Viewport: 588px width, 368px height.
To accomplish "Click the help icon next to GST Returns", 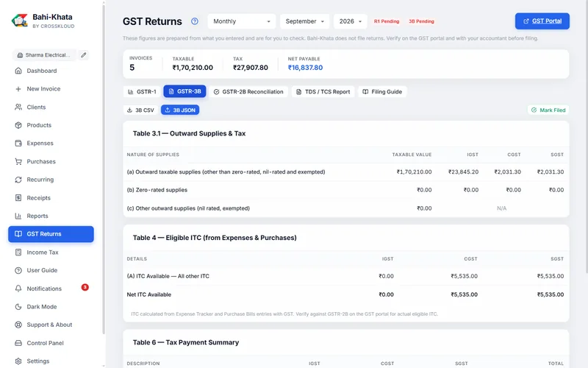I will [x=195, y=21].
